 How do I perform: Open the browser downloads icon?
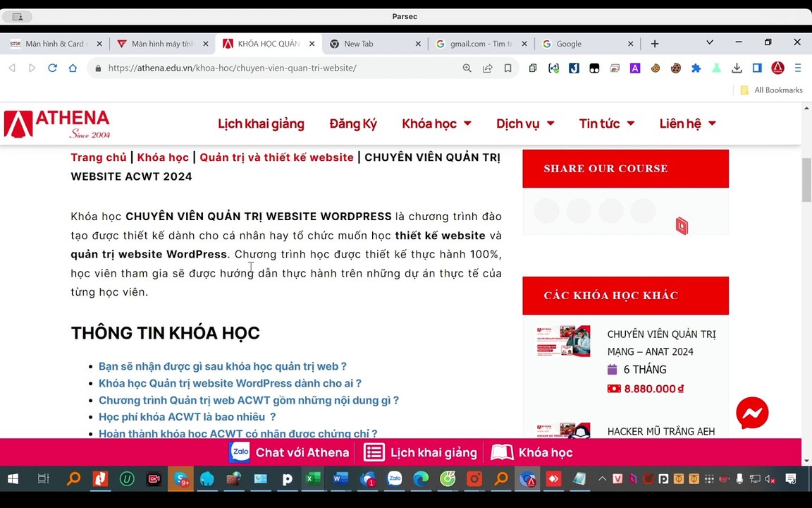click(737, 68)
